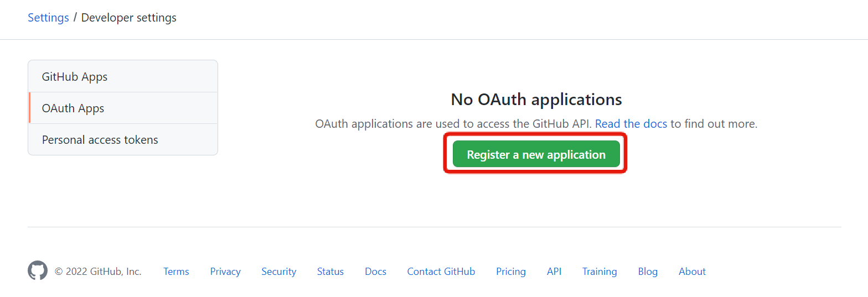
Task: Open the GitHub Apps section
Action: click(x=123, y=76)
